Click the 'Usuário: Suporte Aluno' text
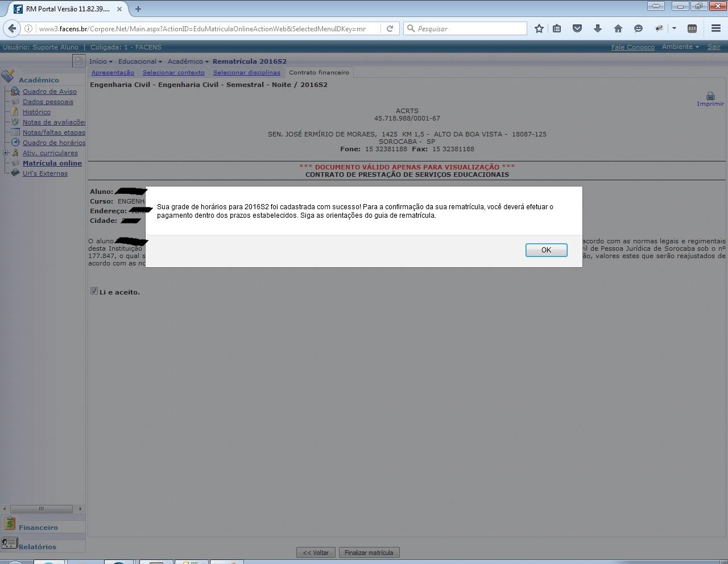 pyautogui.click(x=40, y=47)
